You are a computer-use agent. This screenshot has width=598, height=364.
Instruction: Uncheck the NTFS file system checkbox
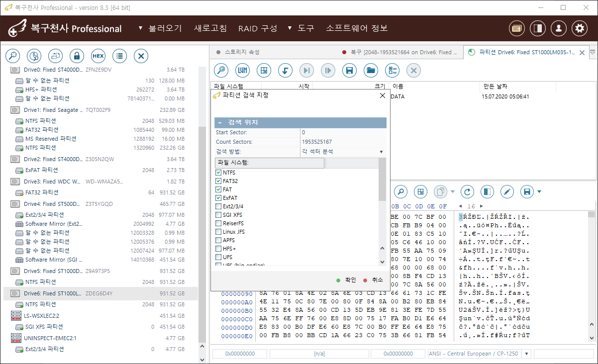click(218, 173)
